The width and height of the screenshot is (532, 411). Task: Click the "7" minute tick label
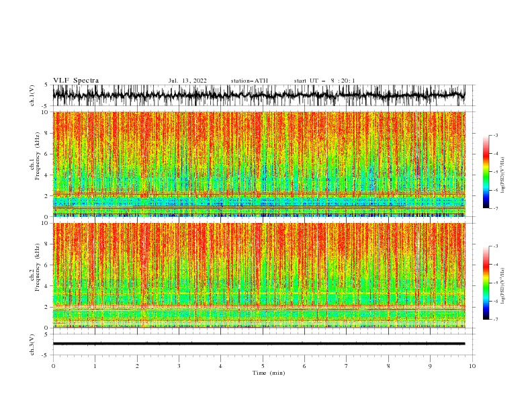point(347,366)
